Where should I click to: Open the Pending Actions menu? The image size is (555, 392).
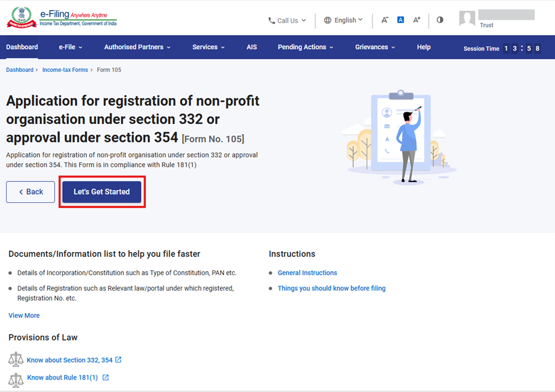(x=305, y=47)
